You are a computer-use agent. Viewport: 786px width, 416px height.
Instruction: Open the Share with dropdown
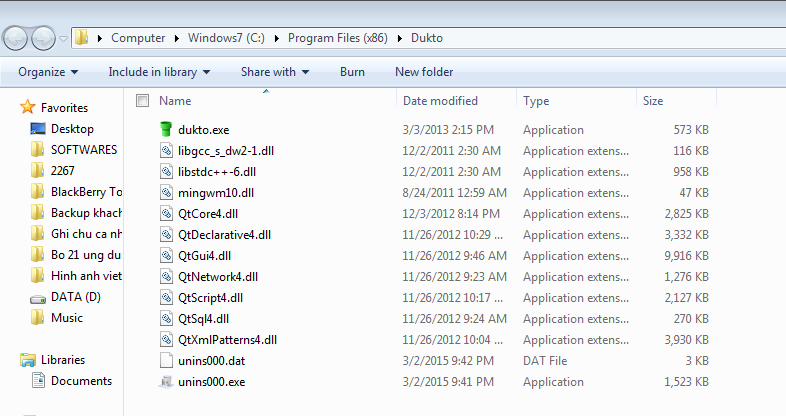[275, 72]
